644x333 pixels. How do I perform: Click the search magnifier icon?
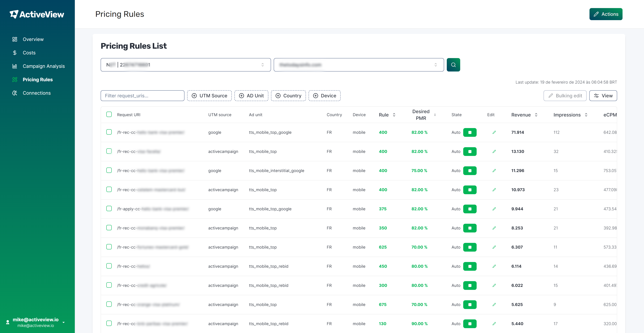click(453, 65)
